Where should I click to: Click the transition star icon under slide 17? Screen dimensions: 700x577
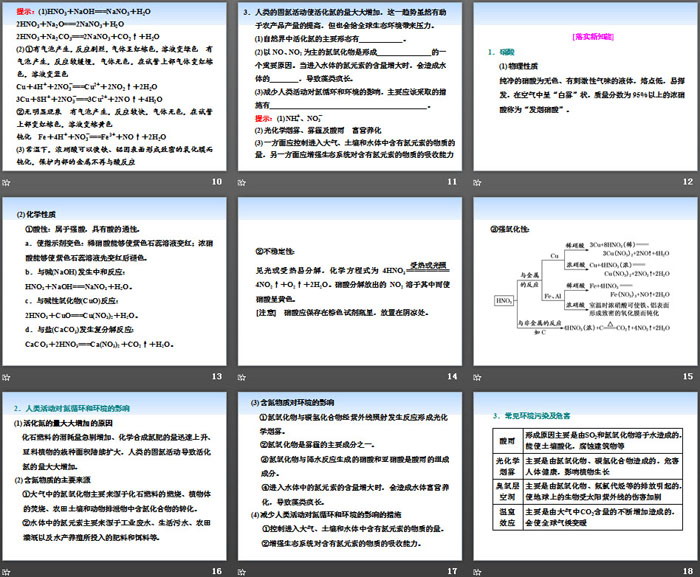click(x=243, y=570)
